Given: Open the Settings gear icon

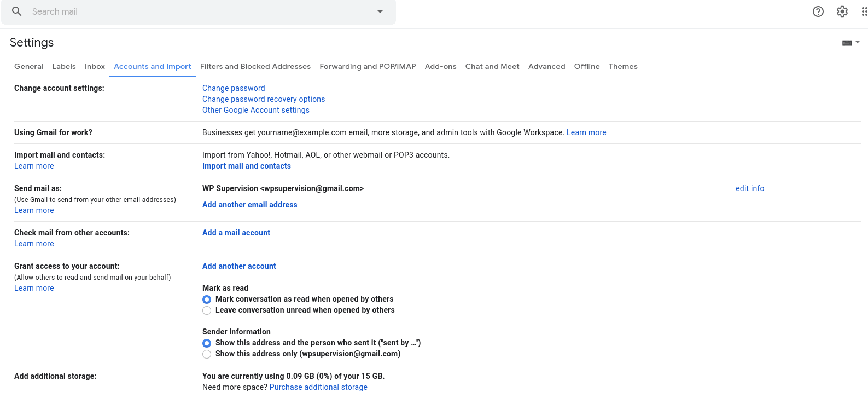Looking at the screenshot, I should pyautogui.click(x=842, y=11).
